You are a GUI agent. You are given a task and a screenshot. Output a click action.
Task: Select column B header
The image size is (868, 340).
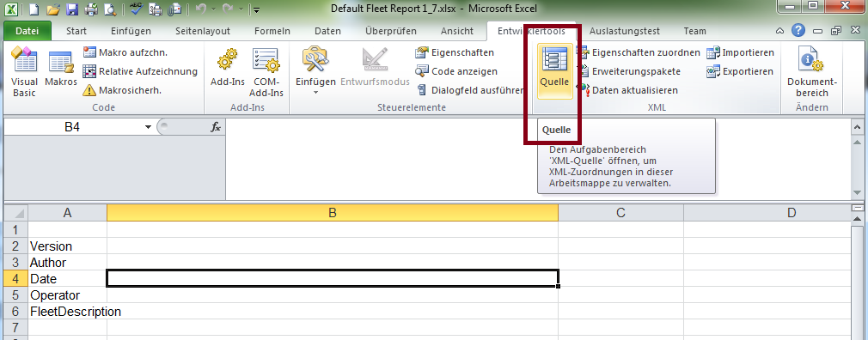pyautogui.click(x=333, y=213)
